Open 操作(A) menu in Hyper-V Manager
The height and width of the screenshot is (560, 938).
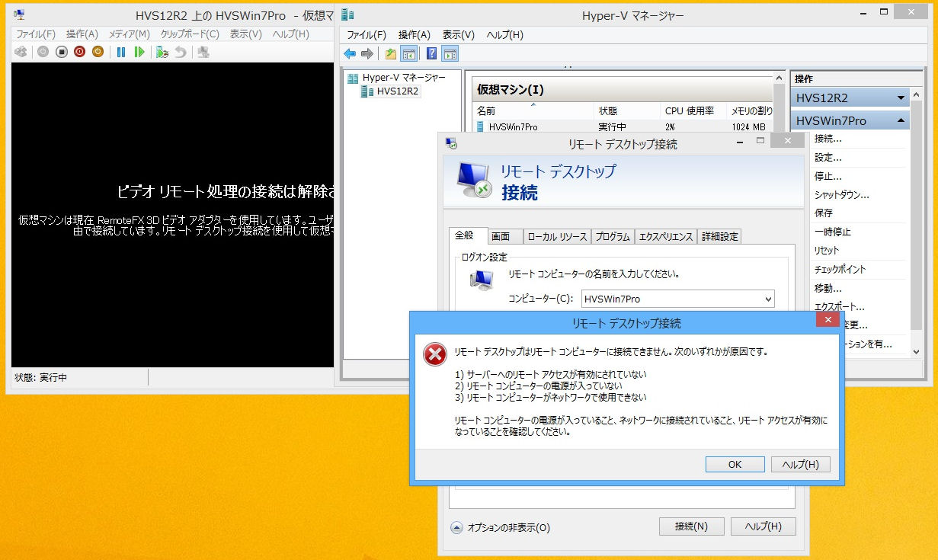click(x=415, y=35)
